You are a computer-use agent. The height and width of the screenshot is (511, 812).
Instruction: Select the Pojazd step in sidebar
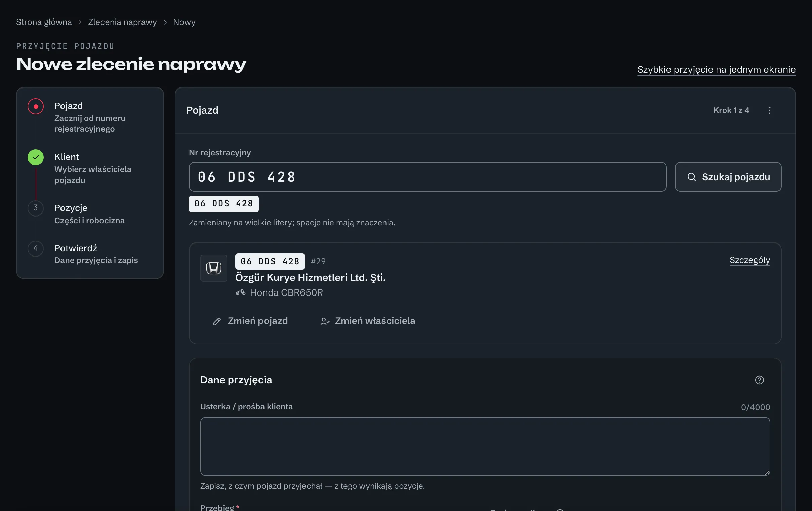tap(90, 117)
